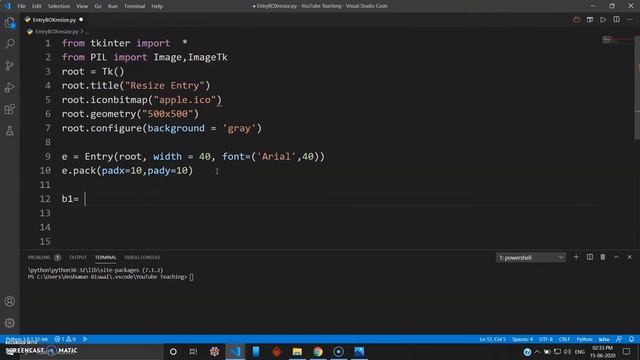640x360 pixels.
Task: Open the Manage gear settings
Action: [x=10, y=323]
